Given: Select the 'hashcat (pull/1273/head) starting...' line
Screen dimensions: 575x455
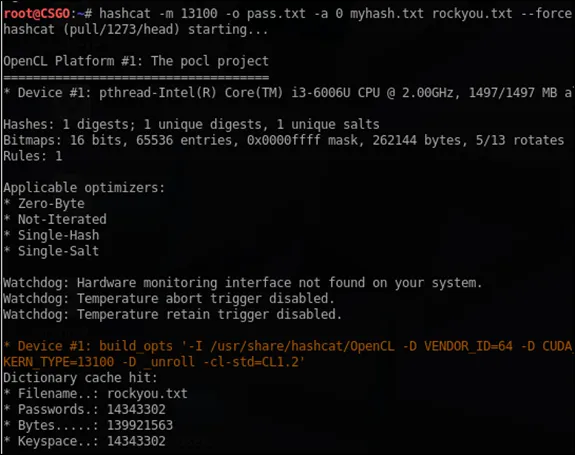Looking at the screenshot, I should pos(136,30).
